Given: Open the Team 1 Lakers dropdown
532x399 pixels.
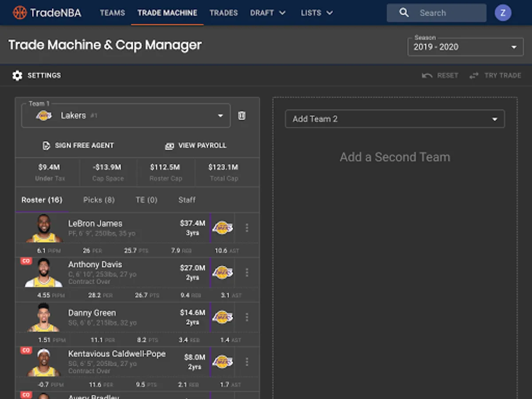Looking at the screenshot, I should point(126,116).
